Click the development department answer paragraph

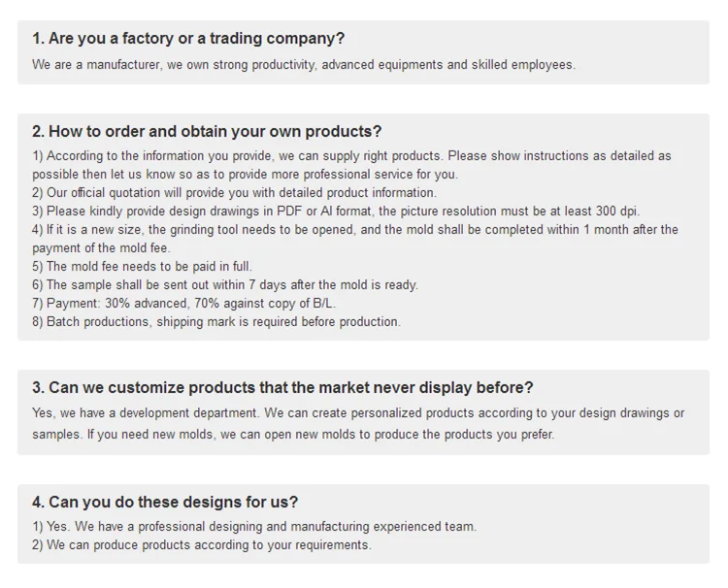click(358, 424)
